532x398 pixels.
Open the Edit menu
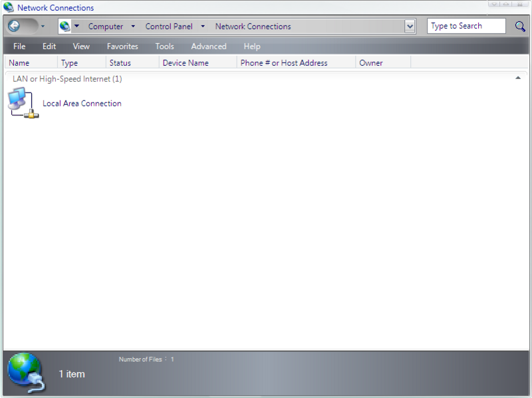[49, 47]
